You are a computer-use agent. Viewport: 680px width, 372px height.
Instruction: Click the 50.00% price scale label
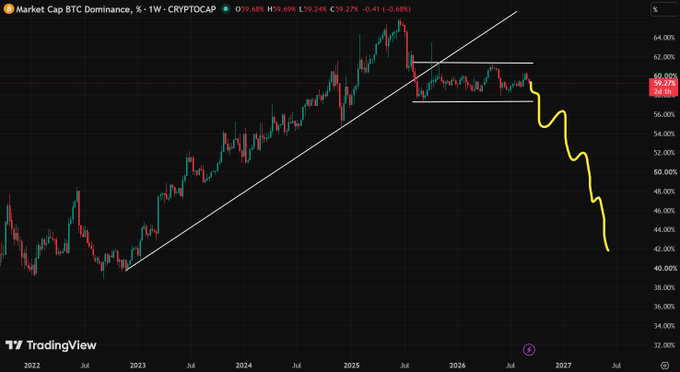click(664, 172)
